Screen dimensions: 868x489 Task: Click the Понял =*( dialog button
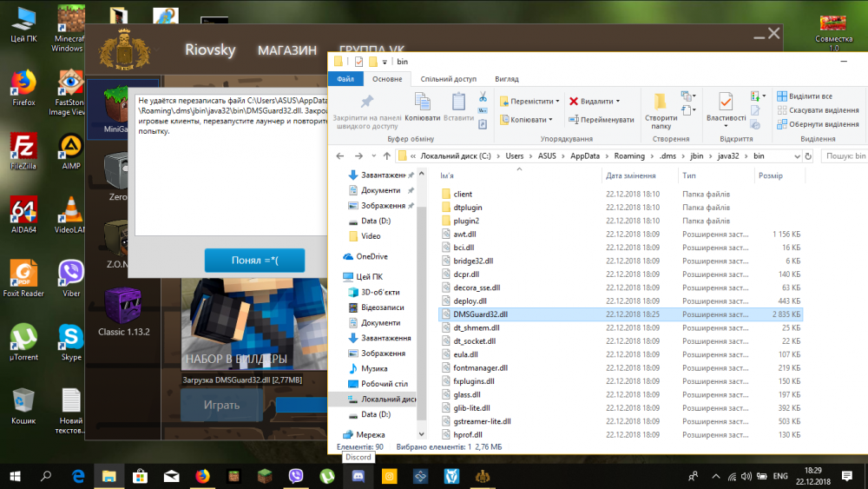point(254,261)
